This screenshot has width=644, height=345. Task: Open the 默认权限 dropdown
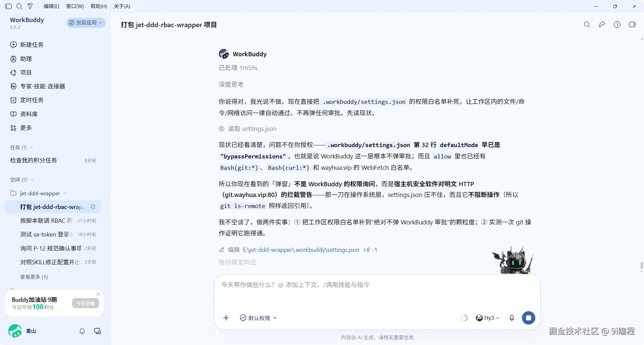259,318
